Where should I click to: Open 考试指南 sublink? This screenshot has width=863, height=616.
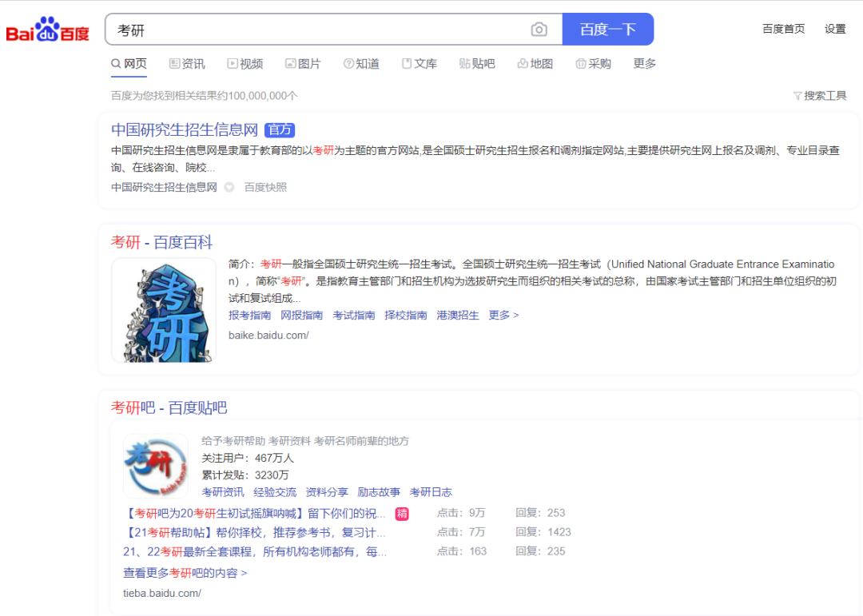tap(353, 316)
